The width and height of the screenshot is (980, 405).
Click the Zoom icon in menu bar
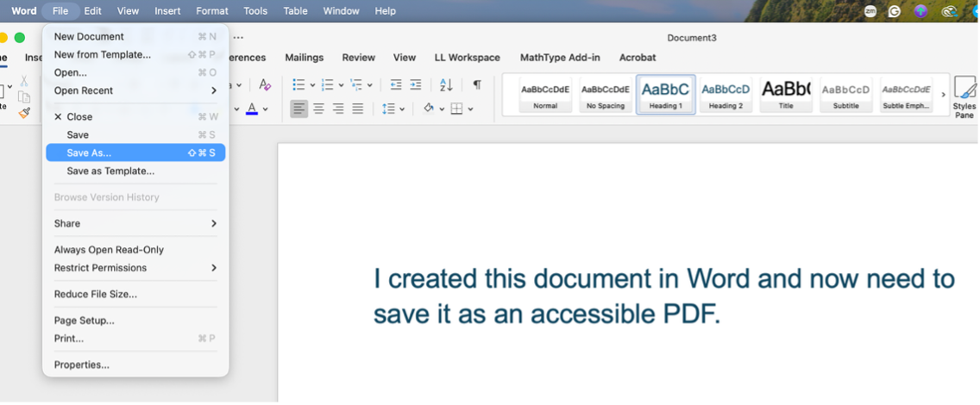(870, 10)
